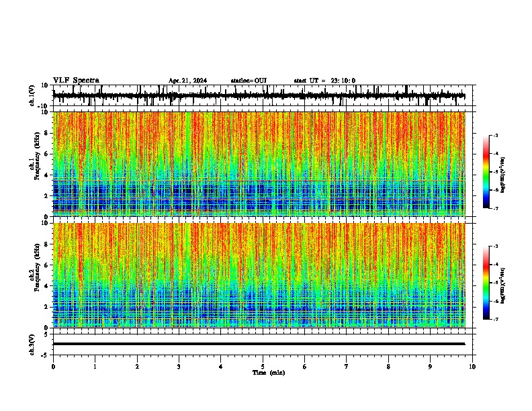The image size is (532, 411).
Task: Click the "start UT = 23:10: 0" text
Action: pyautogui.click(x=324, y=81)
